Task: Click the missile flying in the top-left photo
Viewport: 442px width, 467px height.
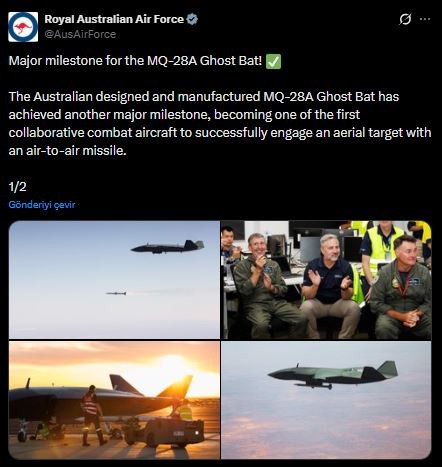Action: (116, 293)
